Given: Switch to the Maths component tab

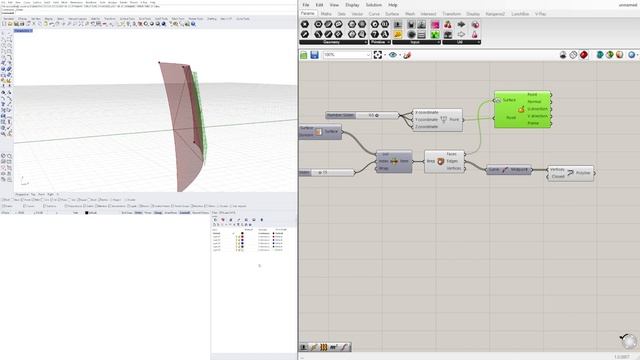Looking at the screenshot, I should [326, 14].
